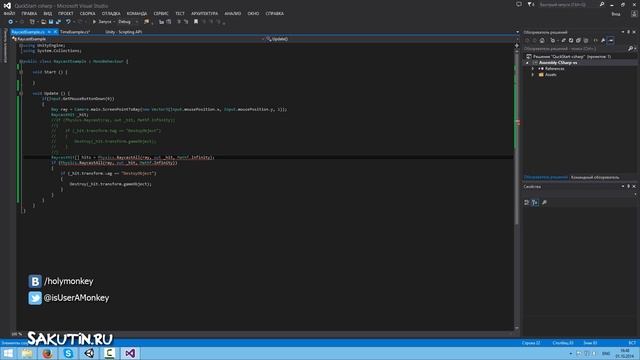Switch to the Unity Scripting API tab

123,32
